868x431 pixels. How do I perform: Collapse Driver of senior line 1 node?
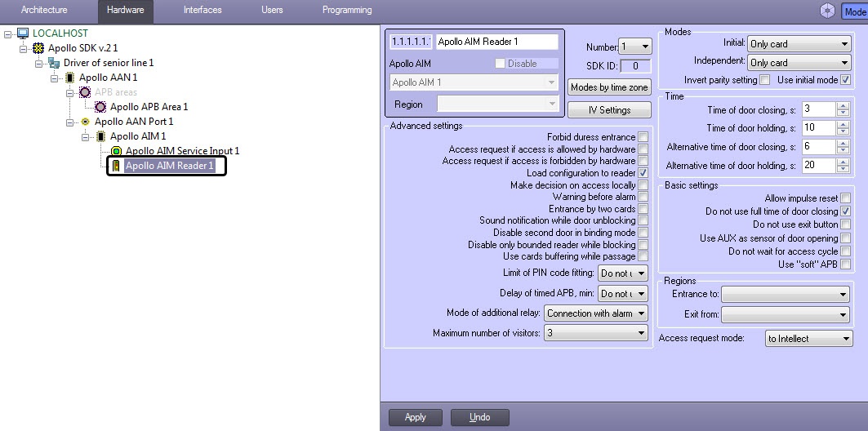click(x=38, y=64)
